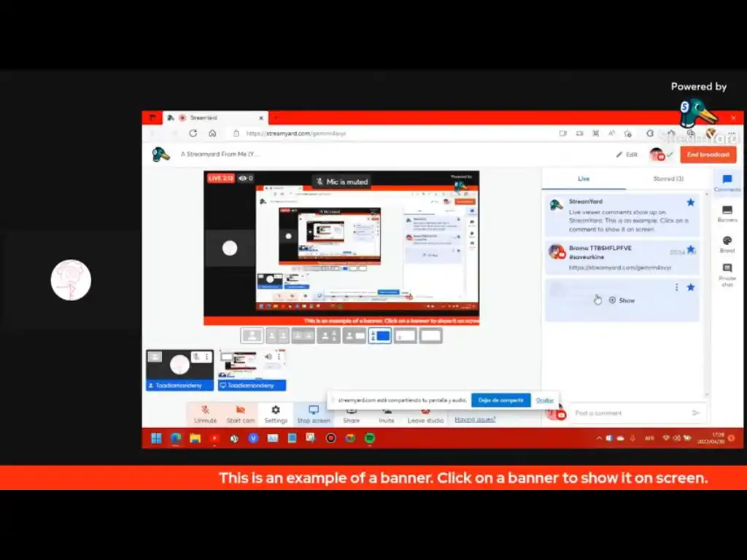The width and height of the screenshot is (747, 560).
Task: Click the comments panel scrollbar
Action: tap(706, 293)
